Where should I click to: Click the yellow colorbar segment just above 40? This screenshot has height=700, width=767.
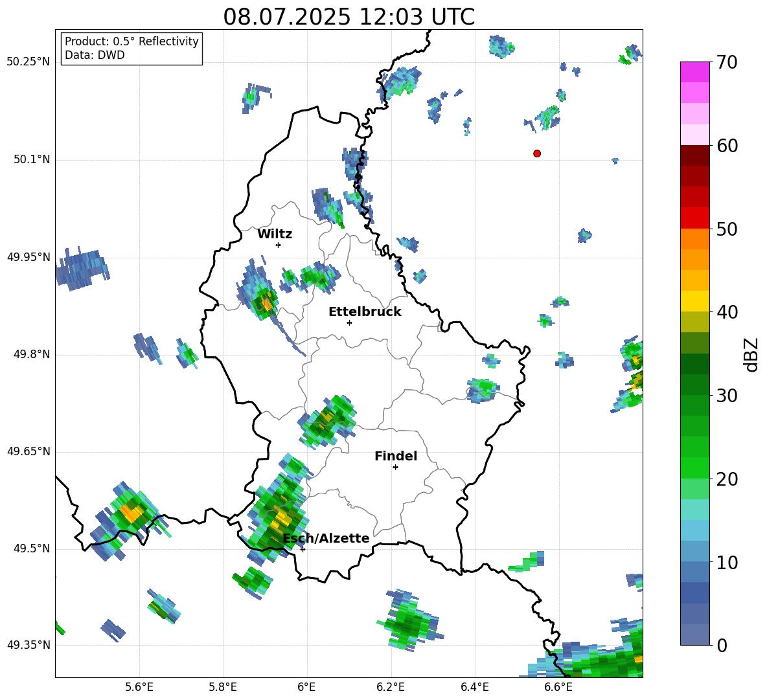click(694, 301)
